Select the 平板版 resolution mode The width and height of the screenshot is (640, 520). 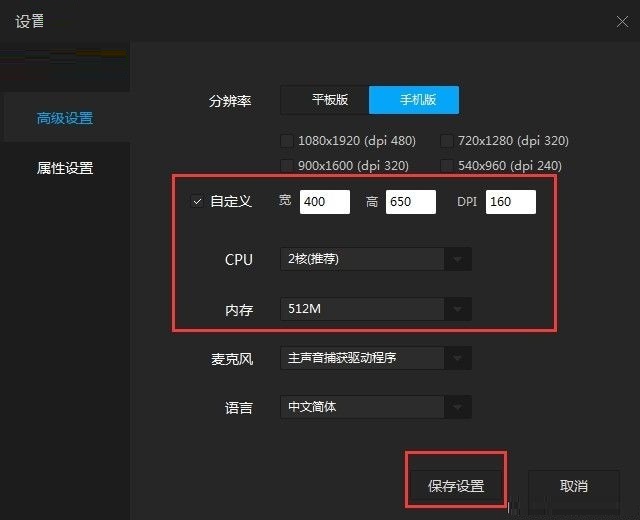pos(325,100)
